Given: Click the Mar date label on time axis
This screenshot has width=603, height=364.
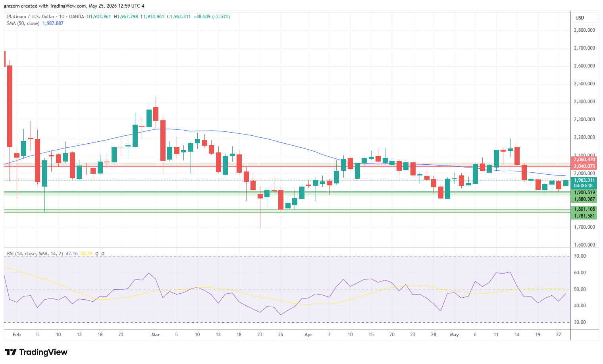Looking at the screenshot, I should (x=156, y=335).
